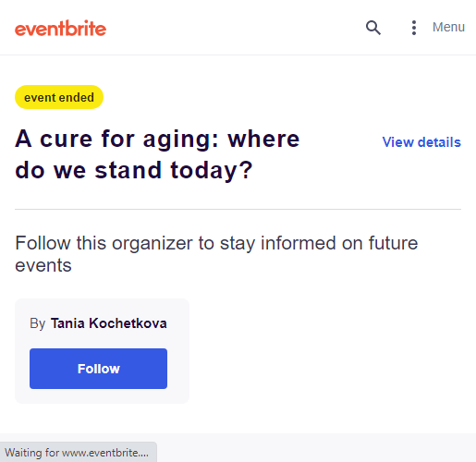
Task: Return to Eventbrite home via orange logo
Action: pos(60,29)
